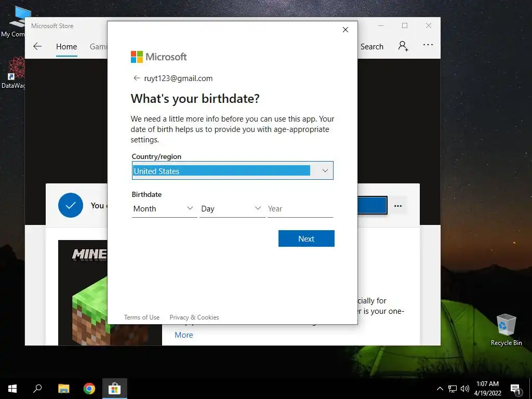The image size is (532, 399).
Task: Open the Country/region United States dropdown
Action: tap(232, 170)
